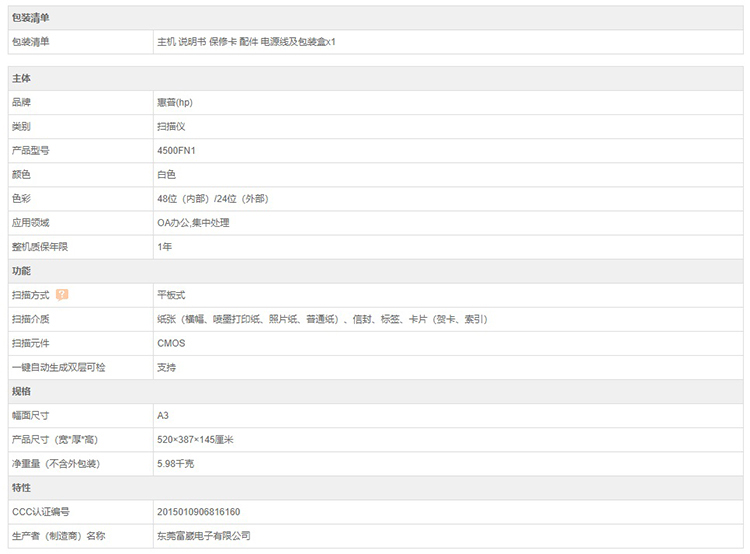This screenshot has height=554, width=750.
Task: Click the CMOS scan element value
Action: point(171,343)
